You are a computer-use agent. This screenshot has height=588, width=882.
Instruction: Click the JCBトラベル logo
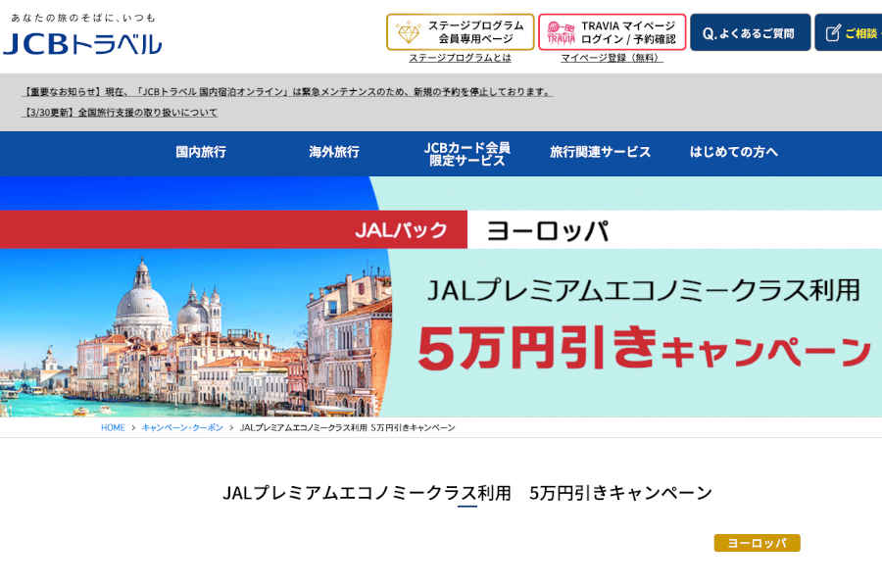pos(82,44)
